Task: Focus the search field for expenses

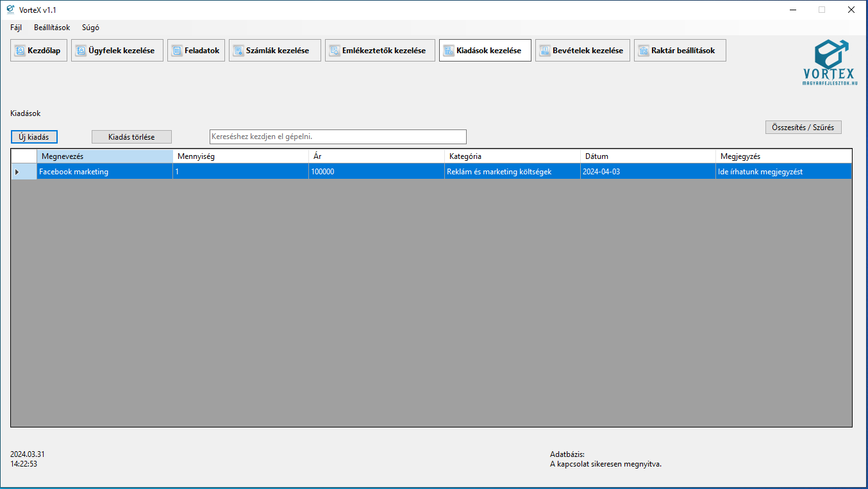Action: click(338, 137)
